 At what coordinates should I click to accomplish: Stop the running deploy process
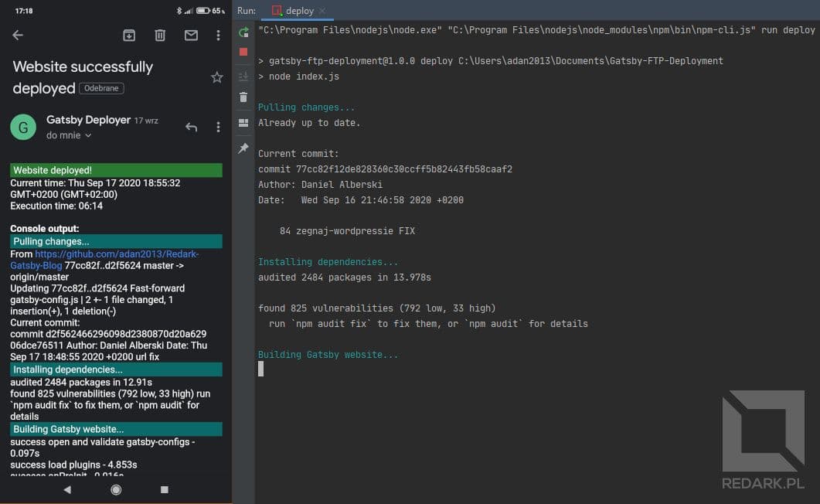point(243,52)
